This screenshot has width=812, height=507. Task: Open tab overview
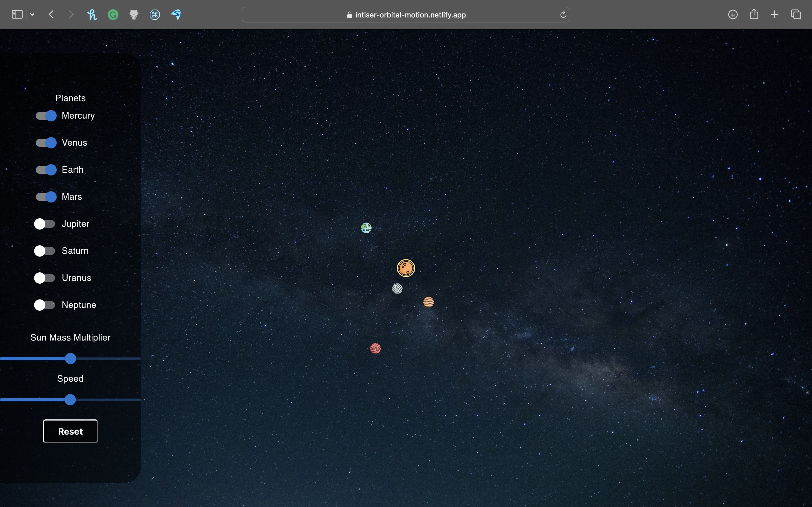pyautogui.click(x=796, y=14)
